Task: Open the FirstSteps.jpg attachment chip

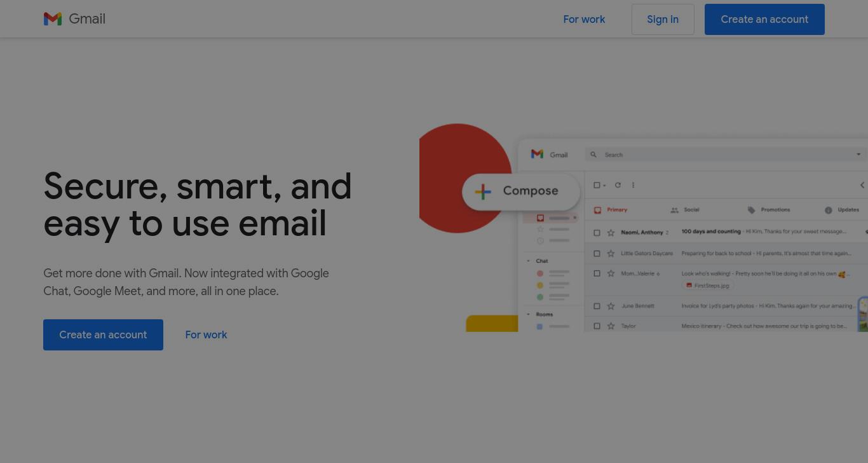Action: (708, 286)
